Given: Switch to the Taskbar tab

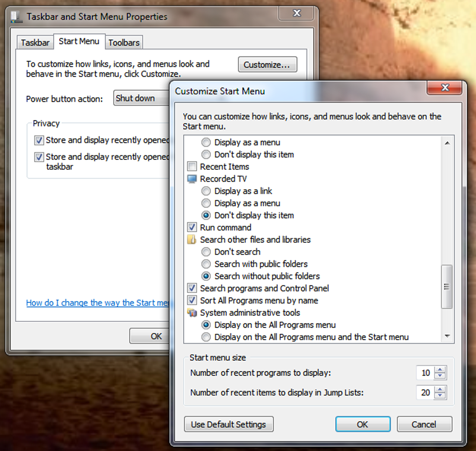Looking at the screenshot, I should tap(35, 43).
